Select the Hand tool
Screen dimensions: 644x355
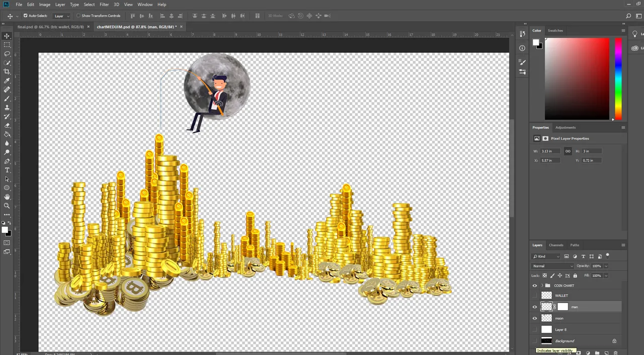point(7,197)
